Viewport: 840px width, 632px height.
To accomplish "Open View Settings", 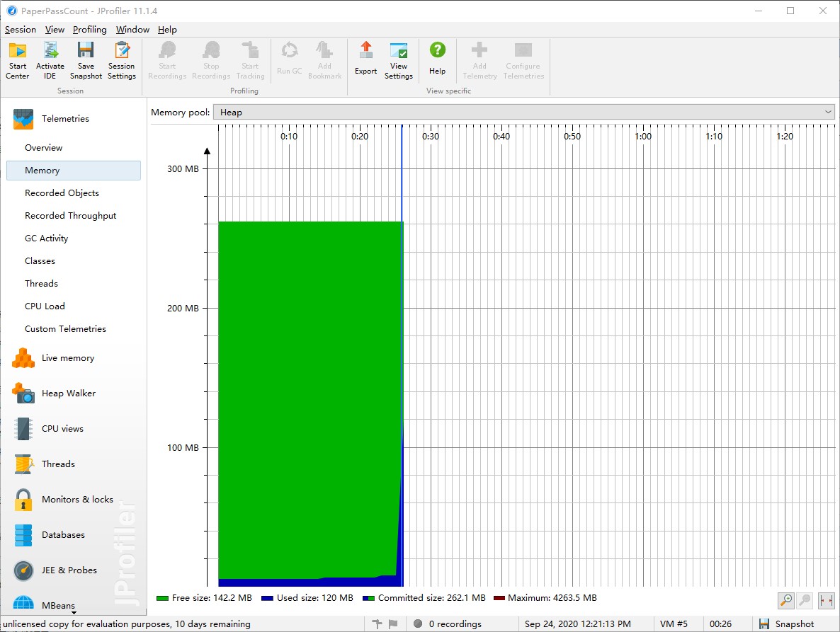I will [399, 60].
